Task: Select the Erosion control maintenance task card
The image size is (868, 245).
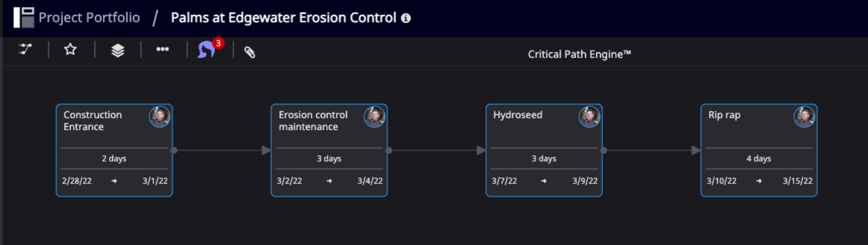Action: point(329,150)
